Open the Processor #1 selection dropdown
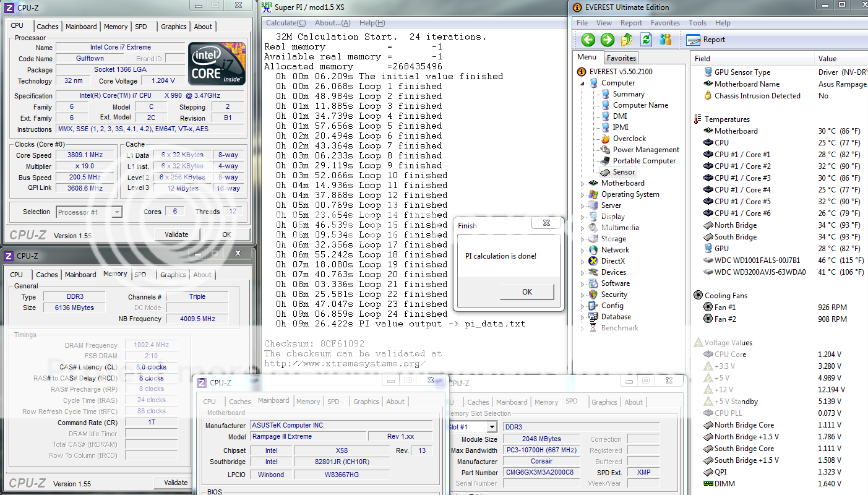Image resolution: width=868 pixels, height=495 pixels. pyautogui.click(x=117, y=212)
